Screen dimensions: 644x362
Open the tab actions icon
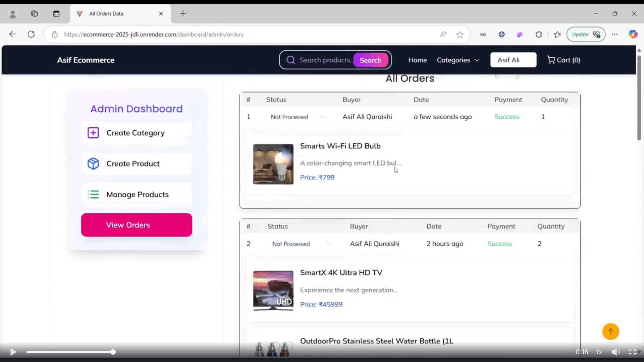[56, 14]
